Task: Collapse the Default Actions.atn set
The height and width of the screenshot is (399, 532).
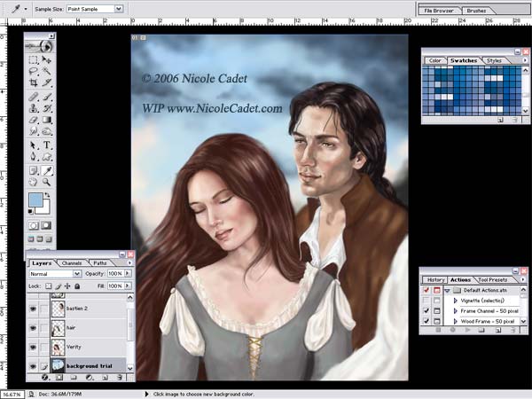Action: pyautogui.click(x=448, y=291)
